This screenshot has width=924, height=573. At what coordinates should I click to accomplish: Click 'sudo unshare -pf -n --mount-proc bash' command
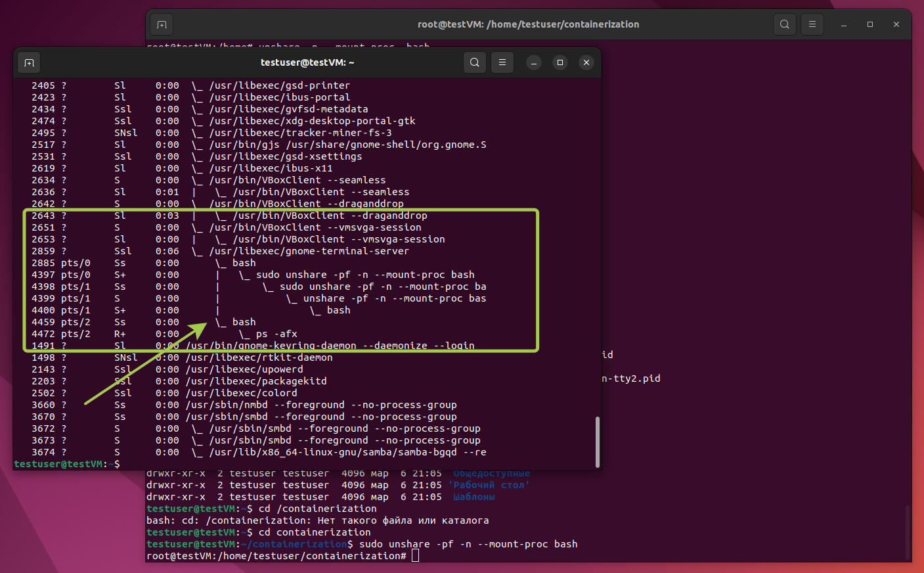tap(468, 544)
